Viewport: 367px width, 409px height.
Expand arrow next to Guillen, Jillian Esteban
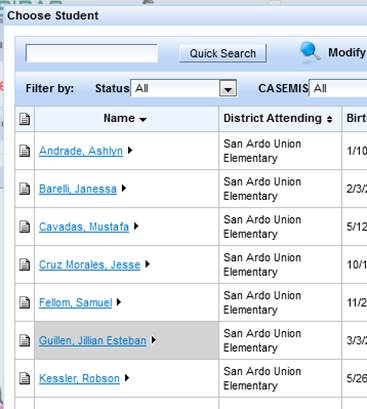click(153, 340)
